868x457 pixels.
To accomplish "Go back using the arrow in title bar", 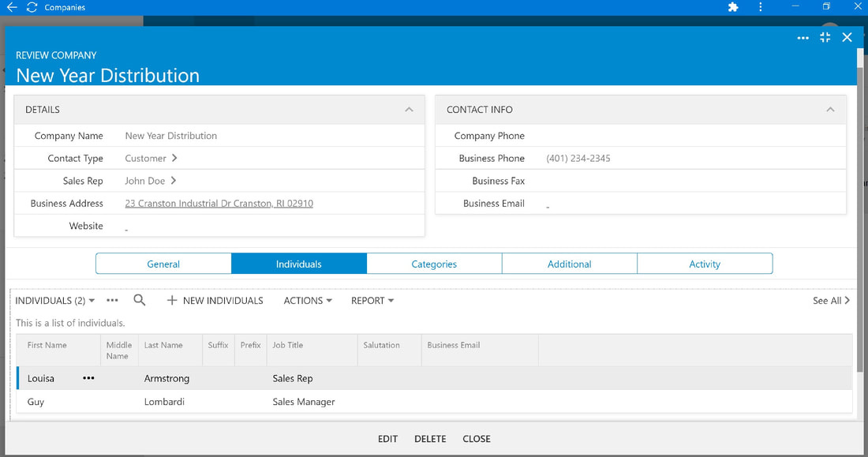I will click(x=12, y=7).
